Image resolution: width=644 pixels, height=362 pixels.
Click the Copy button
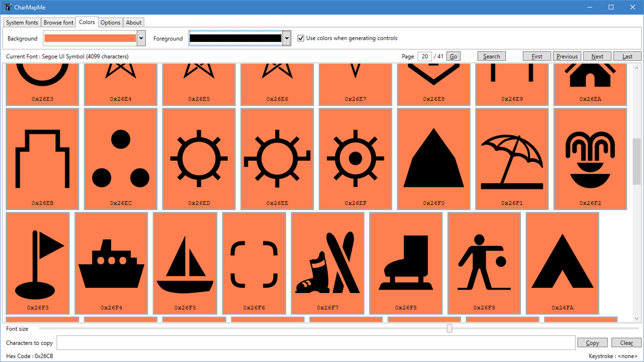point(592,343)
